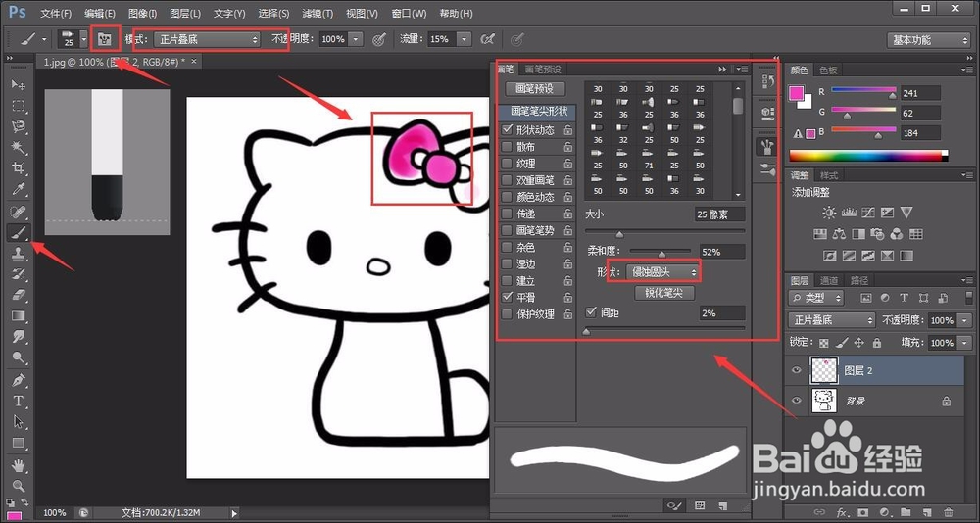The height and width of the screenshot is (523, 980).
Task: Toggle the 间距 checkbox
Action: click(591, 312)
